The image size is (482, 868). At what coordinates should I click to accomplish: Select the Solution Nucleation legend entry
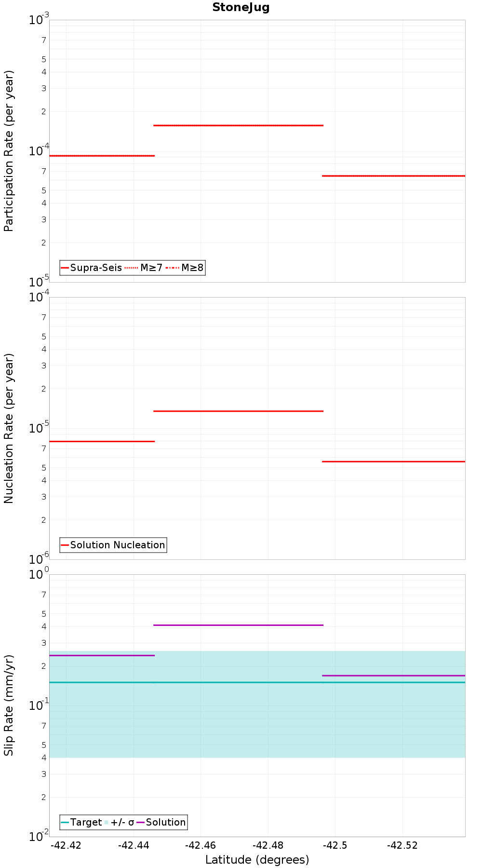pyautogui.click(x=113, y=545)
